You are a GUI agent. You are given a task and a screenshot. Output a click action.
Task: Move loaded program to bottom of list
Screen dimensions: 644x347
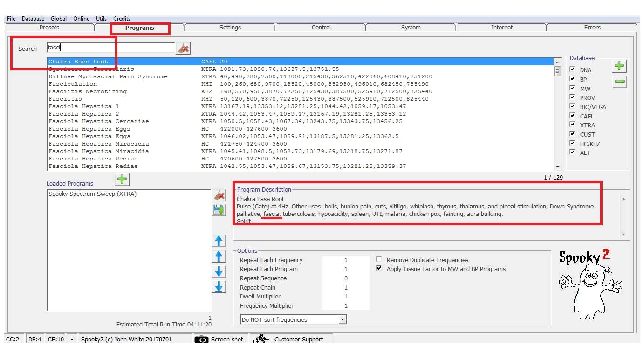click(x=219, y=286)
